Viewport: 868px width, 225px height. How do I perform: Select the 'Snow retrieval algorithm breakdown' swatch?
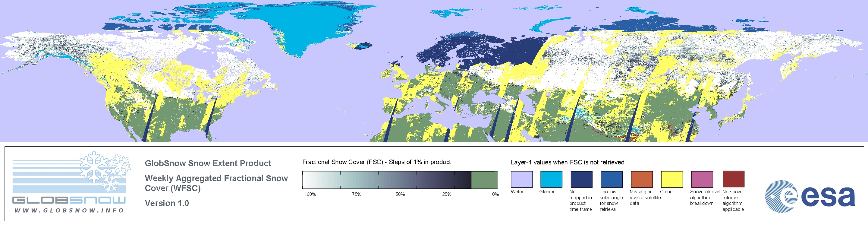coord(702,179)
